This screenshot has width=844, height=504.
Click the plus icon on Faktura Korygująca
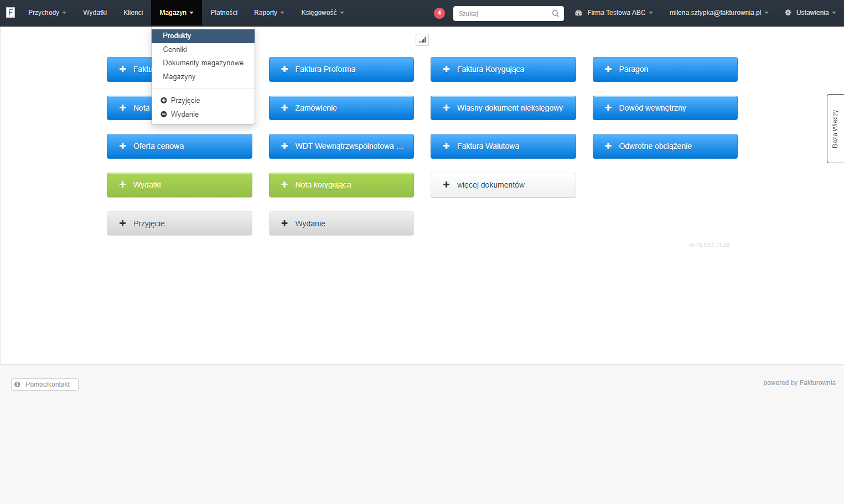pos(447,69)
